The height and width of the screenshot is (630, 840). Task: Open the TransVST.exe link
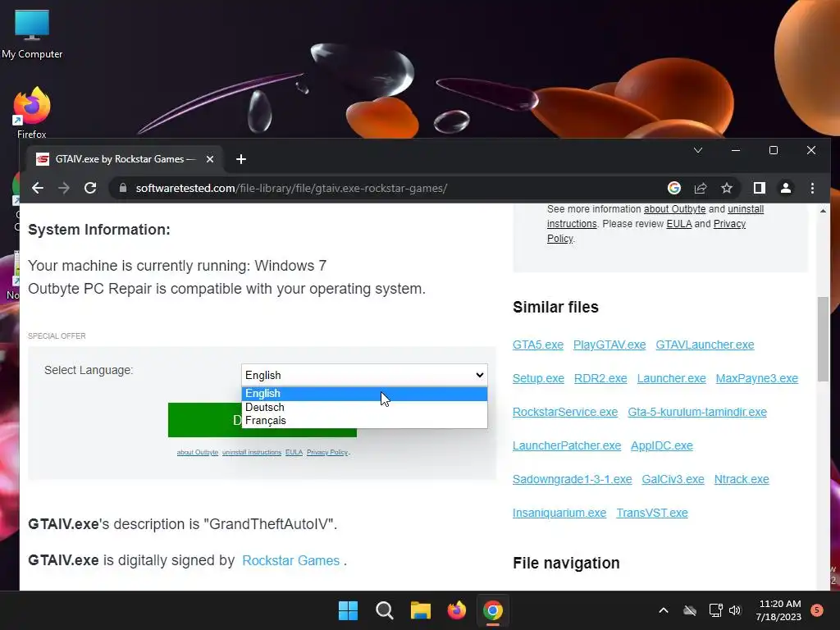652,513
